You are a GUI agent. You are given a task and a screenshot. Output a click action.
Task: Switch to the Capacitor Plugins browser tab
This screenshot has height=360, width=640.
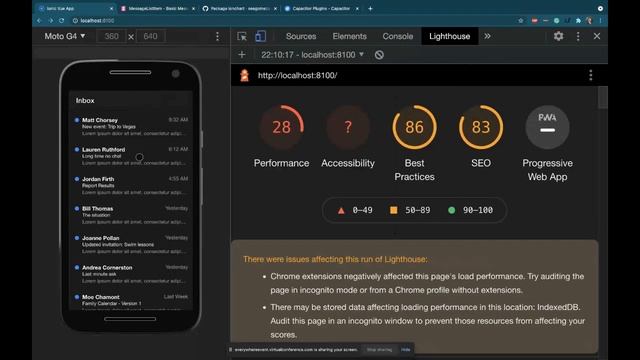pyautogui.click(x=321, y=8)
